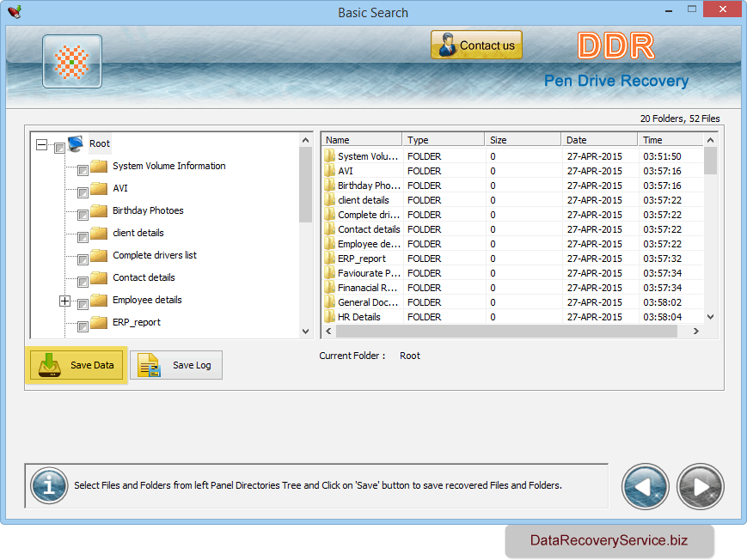Click the Birthday Photoes folder icon in tree

[x=99, y=210]
